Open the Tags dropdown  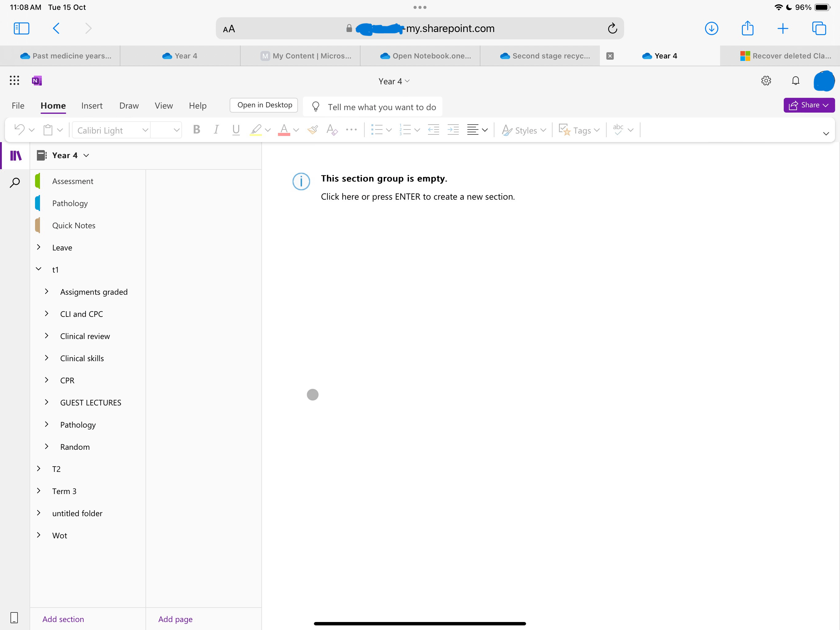(579, 130)
